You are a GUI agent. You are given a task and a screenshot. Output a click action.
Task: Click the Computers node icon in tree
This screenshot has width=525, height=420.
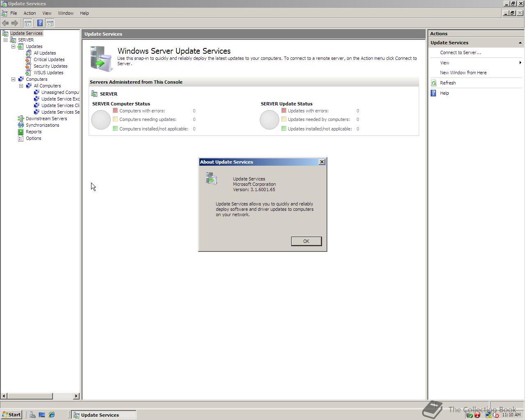coord(21,79)
